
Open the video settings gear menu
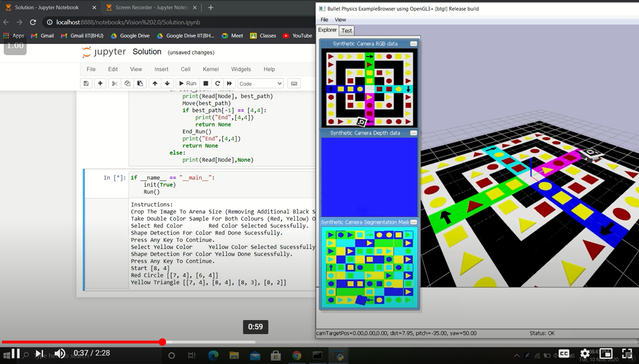(x=585, y=354)
